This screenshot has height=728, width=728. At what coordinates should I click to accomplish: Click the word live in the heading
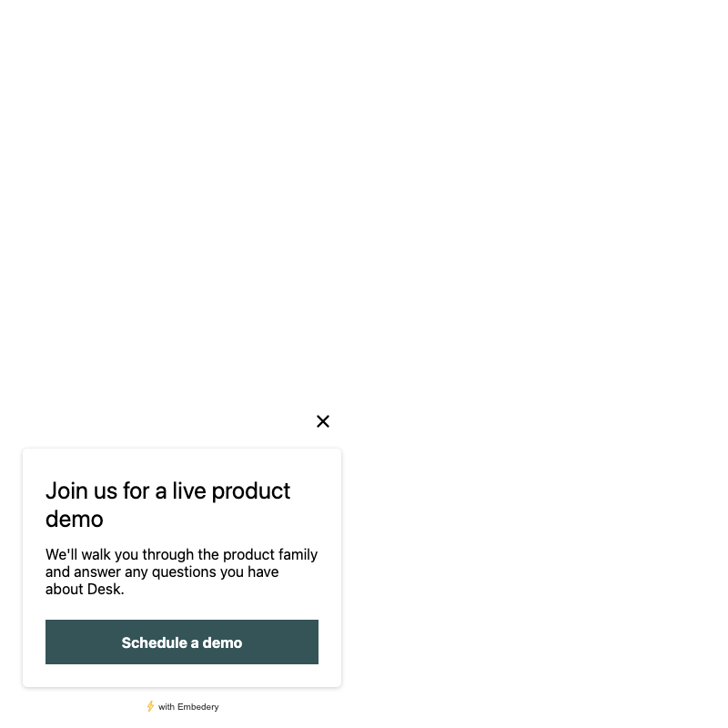[x=189, y=490]
